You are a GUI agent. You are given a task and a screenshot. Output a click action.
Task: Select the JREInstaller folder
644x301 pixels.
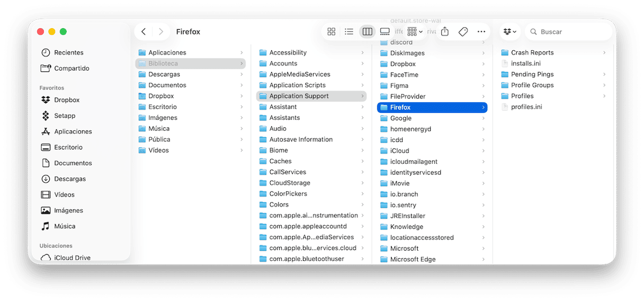(x=432, y=216)
